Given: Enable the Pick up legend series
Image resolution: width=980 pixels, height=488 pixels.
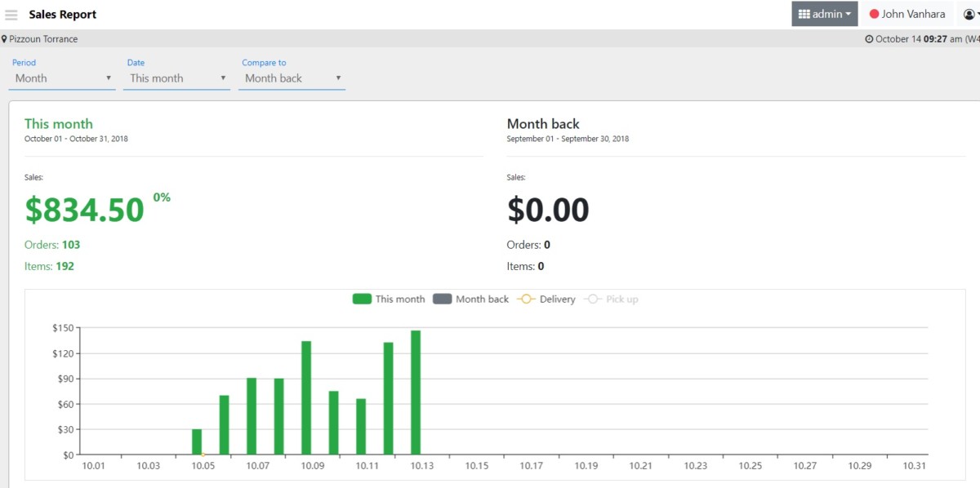Looking at the screenshot, I should click(611, 299).
